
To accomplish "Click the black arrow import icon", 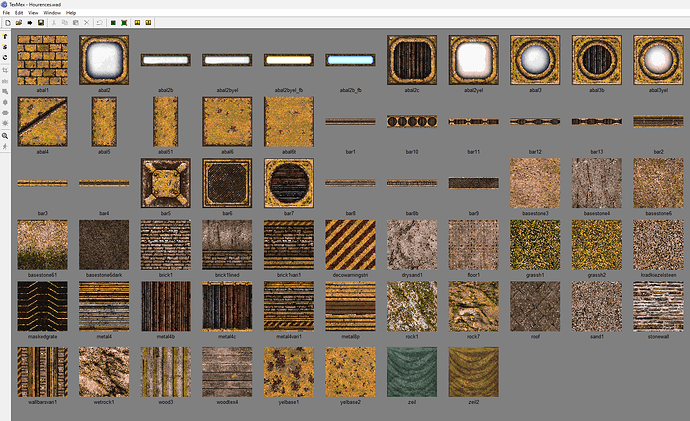I will (x=29, y=22).
